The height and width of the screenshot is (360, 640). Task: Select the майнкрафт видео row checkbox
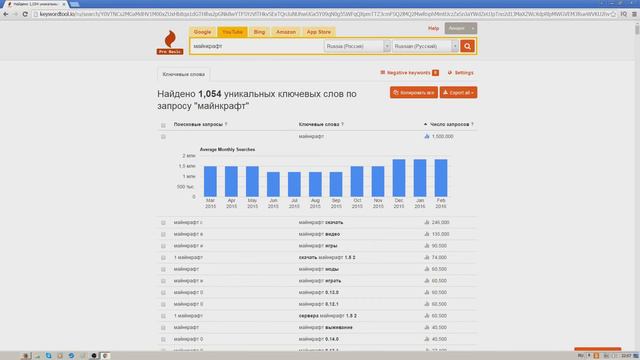[163, 234]
